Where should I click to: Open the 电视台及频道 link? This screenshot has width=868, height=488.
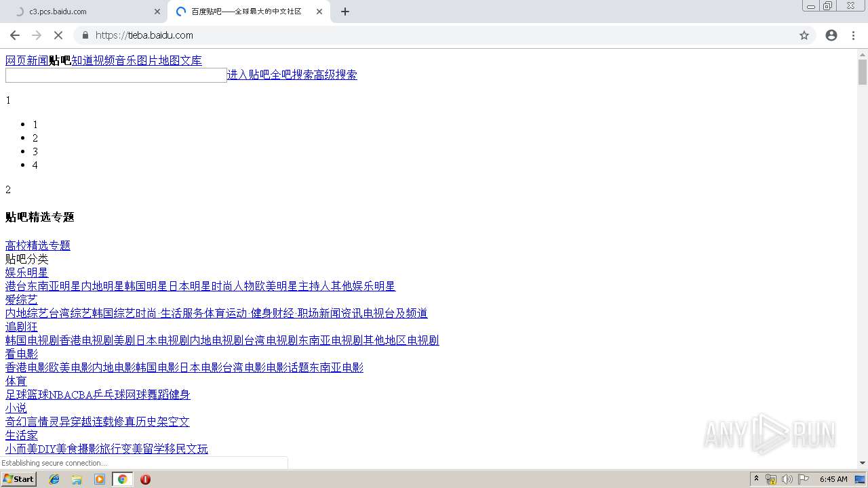[395, 313]
